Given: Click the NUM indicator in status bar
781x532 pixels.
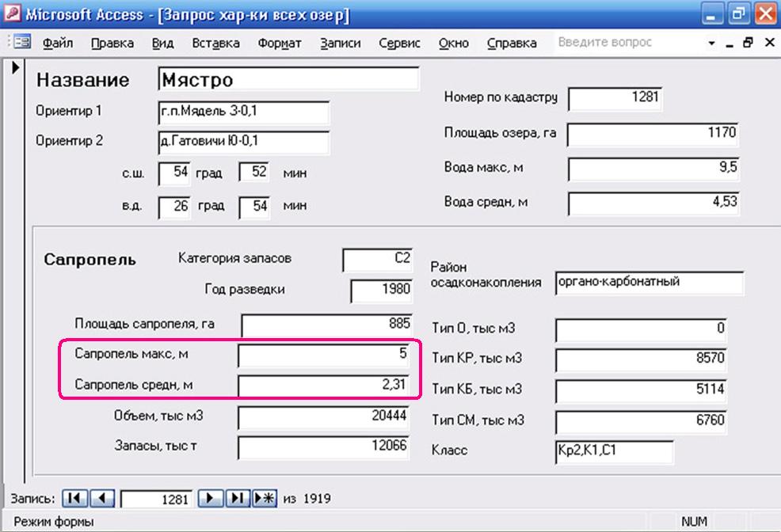Looking at the screenshot, I should tap(694, 522).
